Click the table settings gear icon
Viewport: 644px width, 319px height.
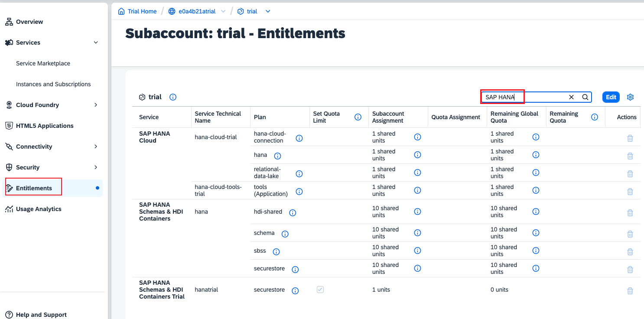[630, 97]
